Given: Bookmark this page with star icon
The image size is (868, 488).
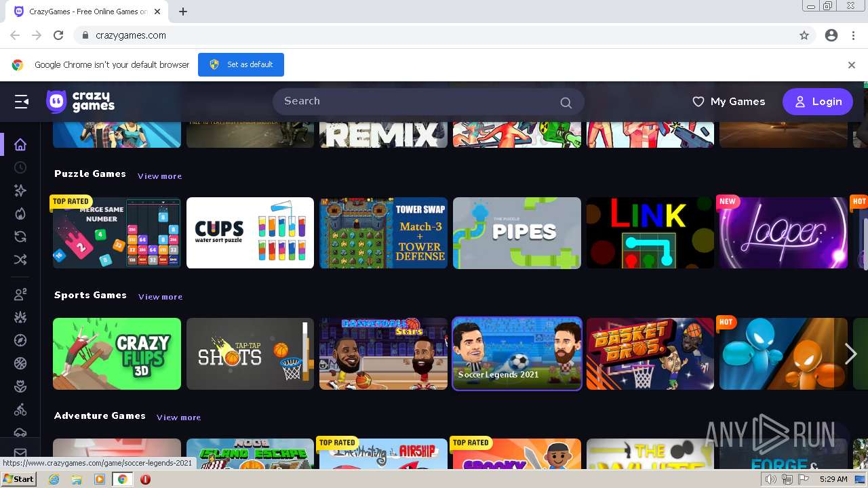Looking at the screenshot, I should pyautogui.click(x=804, y=35).
